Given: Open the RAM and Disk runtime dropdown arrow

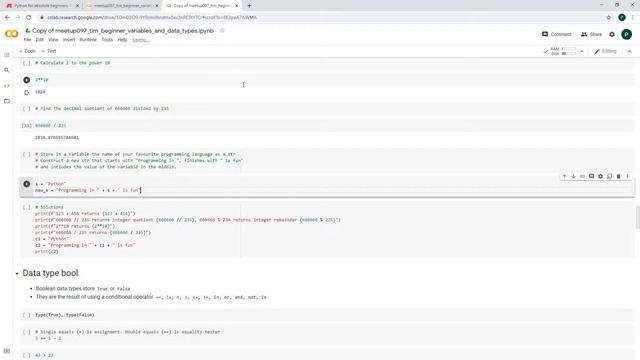Looking at the screenshot, I should [582, 51].
